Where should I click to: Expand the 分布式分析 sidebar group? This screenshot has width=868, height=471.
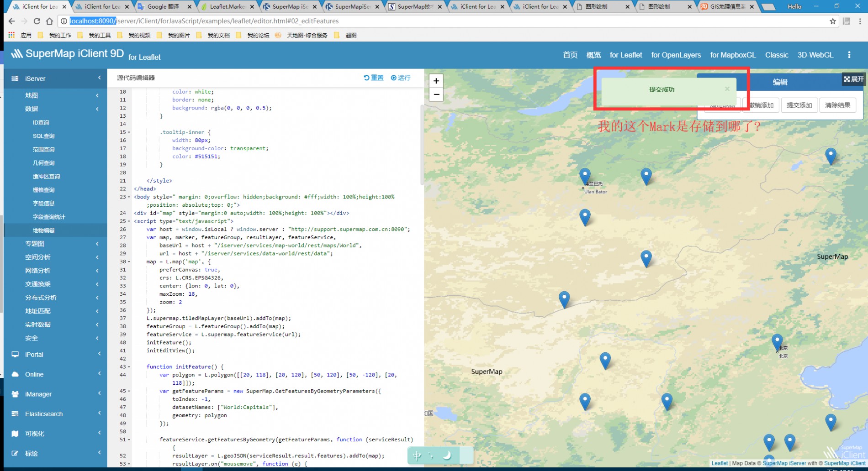tap(55, 298)
